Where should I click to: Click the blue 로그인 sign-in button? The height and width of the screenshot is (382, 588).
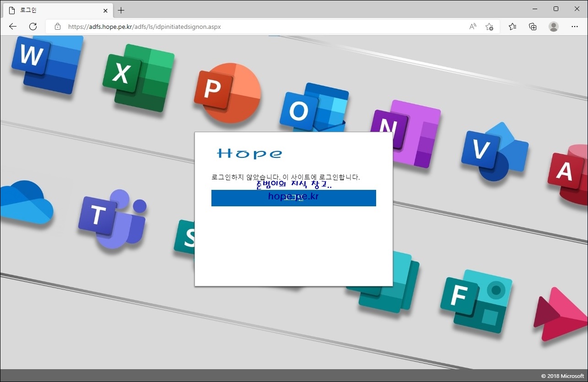[x=293, y=198]
